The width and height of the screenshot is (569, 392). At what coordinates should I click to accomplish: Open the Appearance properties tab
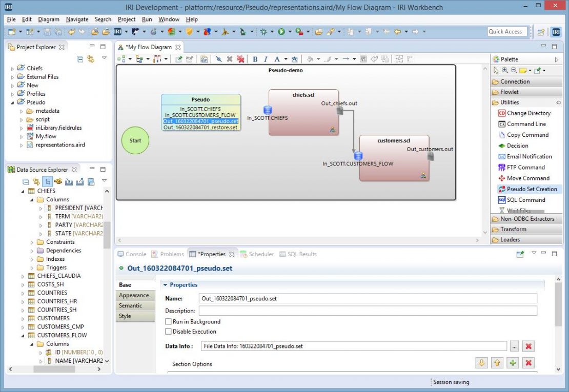135,295
